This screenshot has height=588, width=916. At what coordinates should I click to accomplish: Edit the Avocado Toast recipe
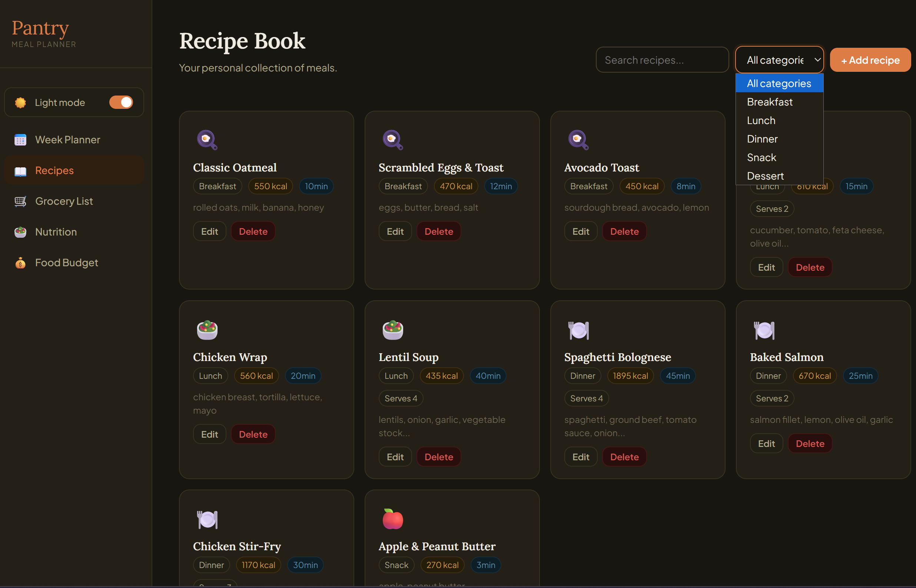580,231
